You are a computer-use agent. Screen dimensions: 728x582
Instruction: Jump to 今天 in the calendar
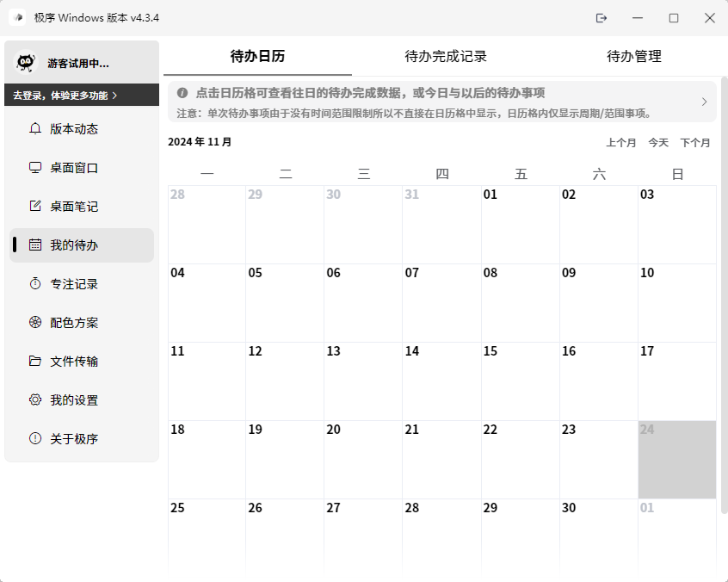[658, 143]
